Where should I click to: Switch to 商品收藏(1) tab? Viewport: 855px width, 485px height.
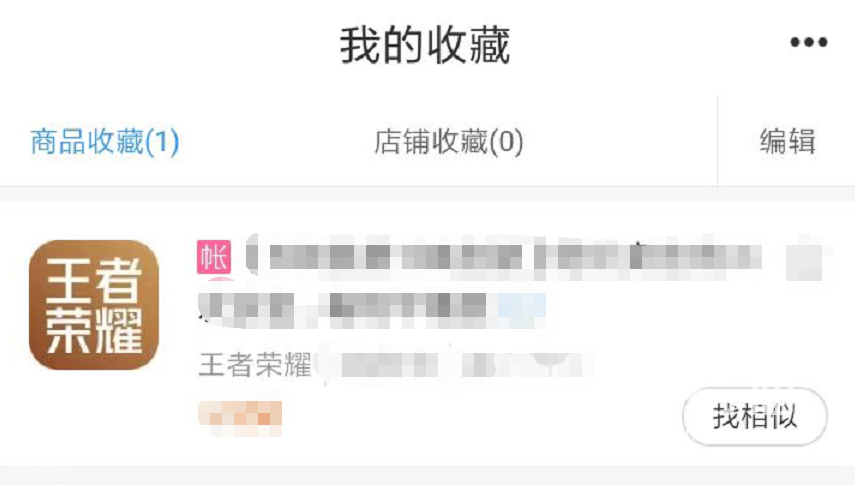105,142
